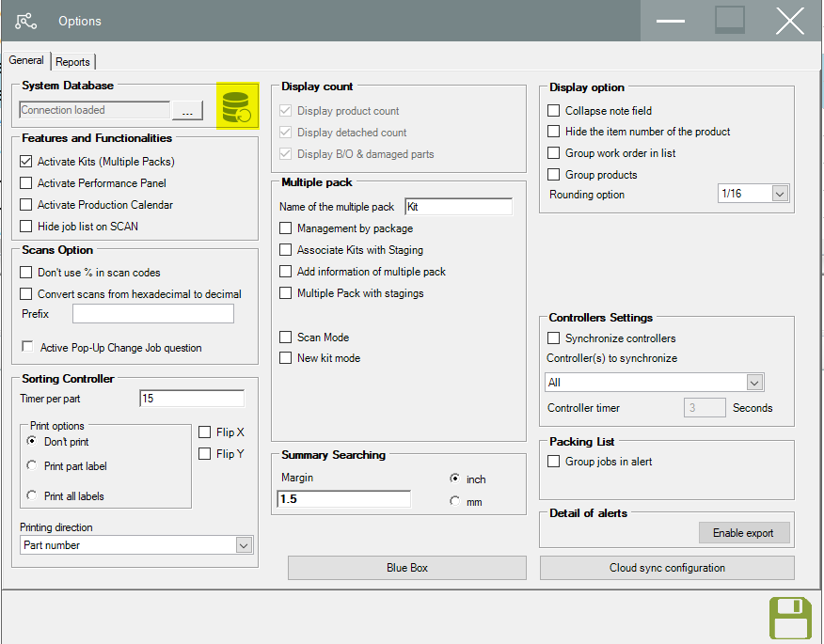Minimize the Options window

tap(671, 21)
